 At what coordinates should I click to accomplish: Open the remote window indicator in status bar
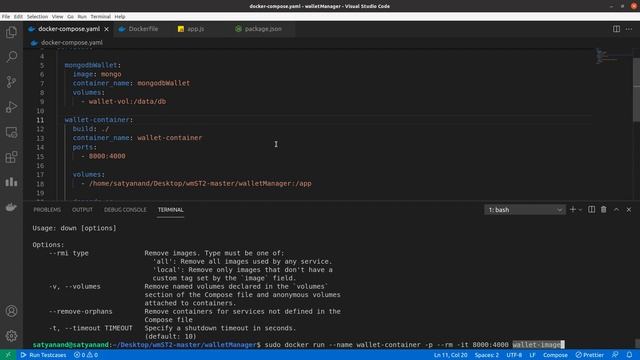pyautogui.click(x=8, y=355)
